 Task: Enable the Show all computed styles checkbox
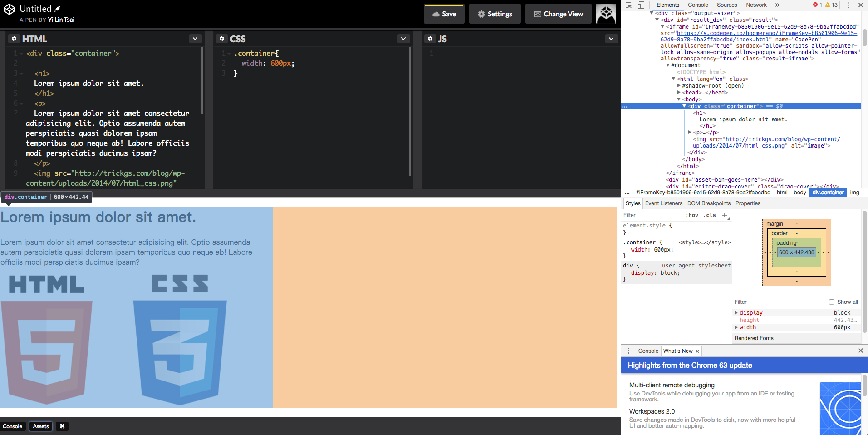(x=832, y=302)
